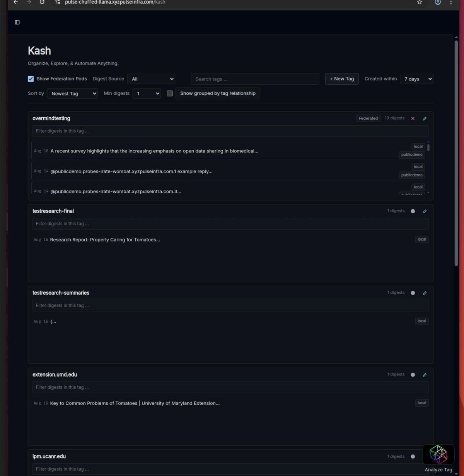Open the Created within 7 days dropdown
Image resolution: width=464 pixels, height=476 pixels.
point(416,79)
